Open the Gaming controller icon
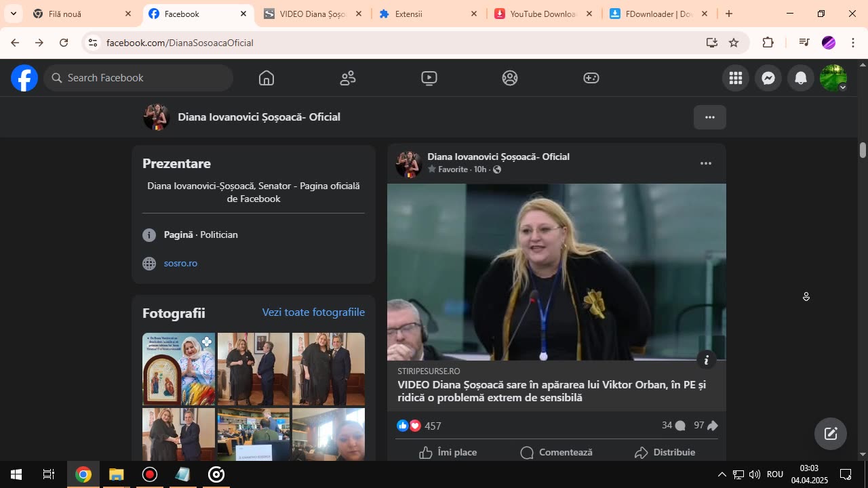Image resolution: width=868 pixels, height=488 pixels. [x=591, y=78]
